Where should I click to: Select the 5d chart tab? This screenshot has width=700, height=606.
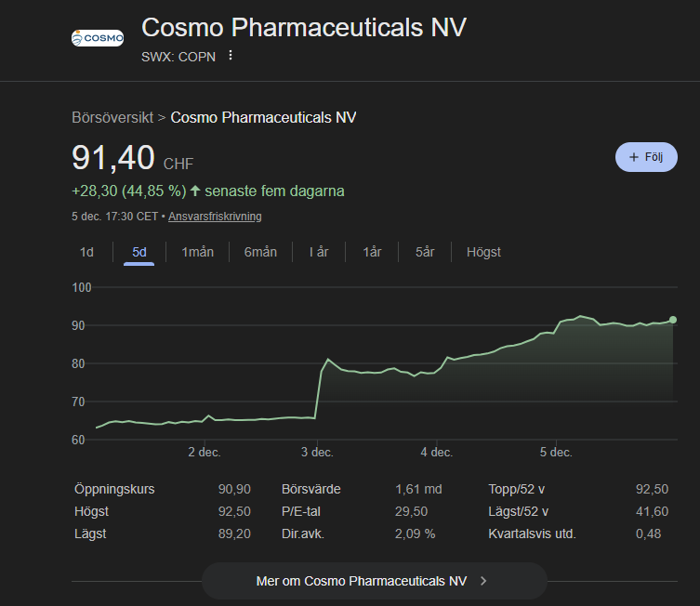(139, 252)
